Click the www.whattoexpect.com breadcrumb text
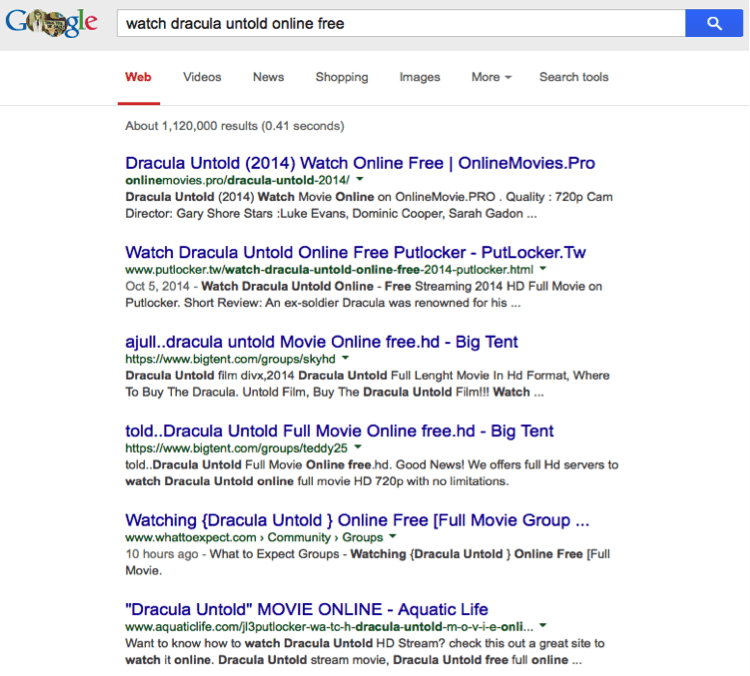Screen dimensions: 750x676 click(190, 537)
